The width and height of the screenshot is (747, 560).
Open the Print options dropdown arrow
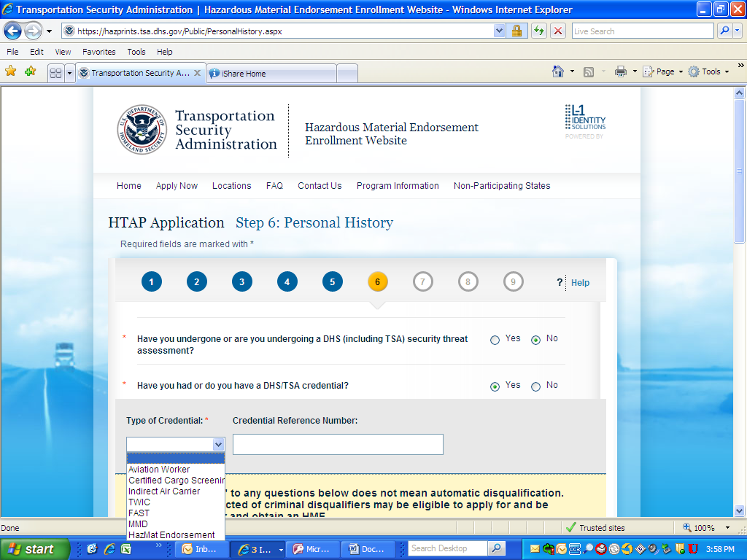click(635, 72)
